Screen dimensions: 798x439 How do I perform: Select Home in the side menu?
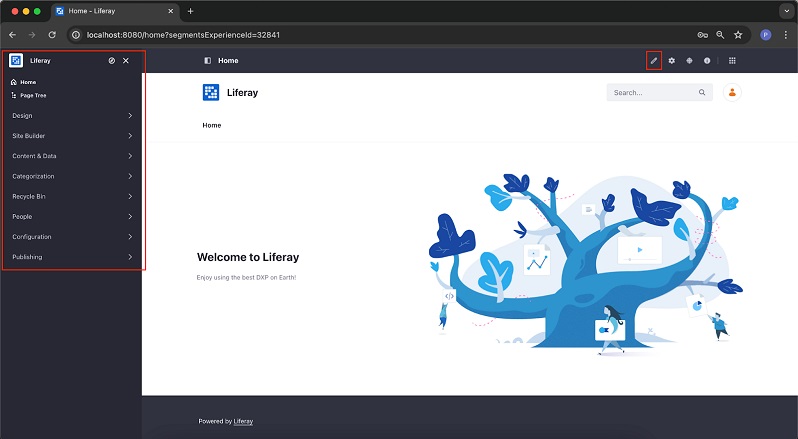tap(28, 82)
